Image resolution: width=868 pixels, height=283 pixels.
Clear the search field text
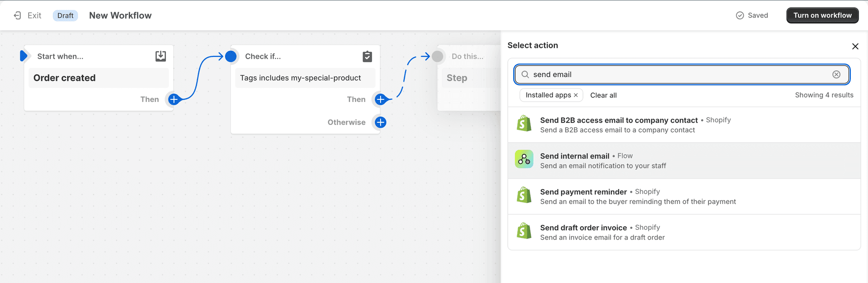tap(836, 74)
